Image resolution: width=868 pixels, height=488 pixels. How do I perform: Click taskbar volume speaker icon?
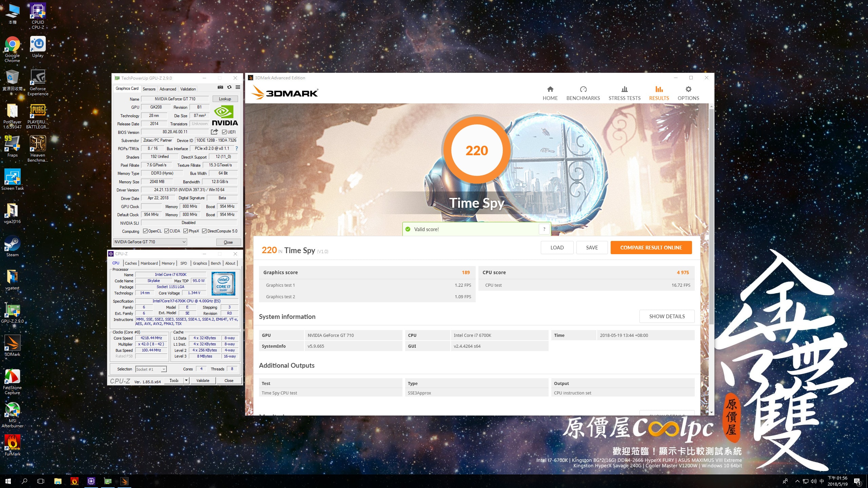(x=813, y=481)
